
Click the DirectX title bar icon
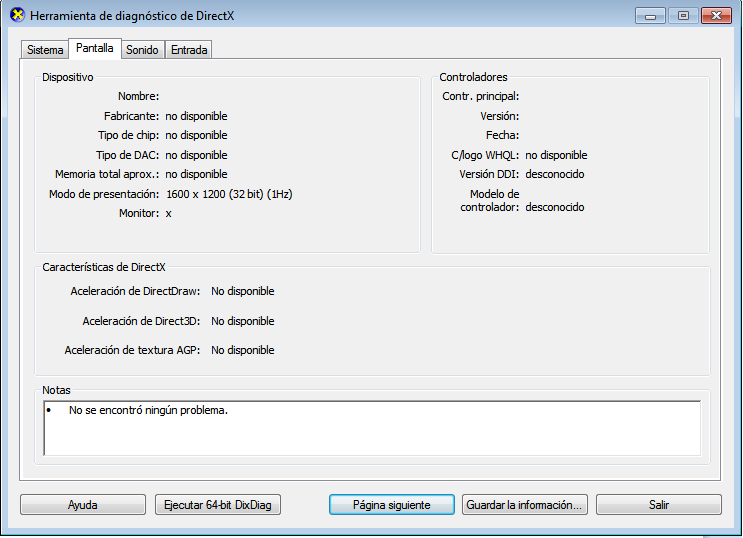pos(17,15)
